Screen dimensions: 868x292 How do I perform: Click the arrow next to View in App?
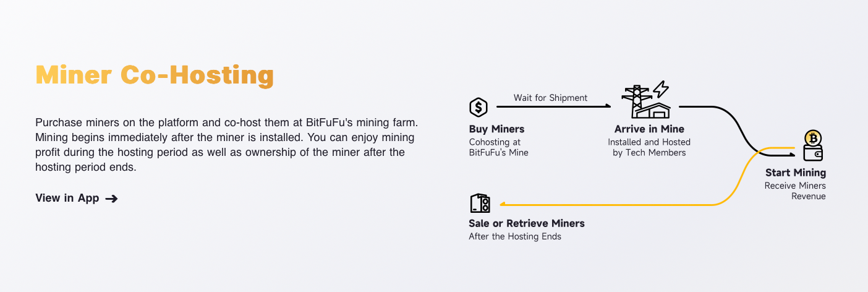point(111,199)
